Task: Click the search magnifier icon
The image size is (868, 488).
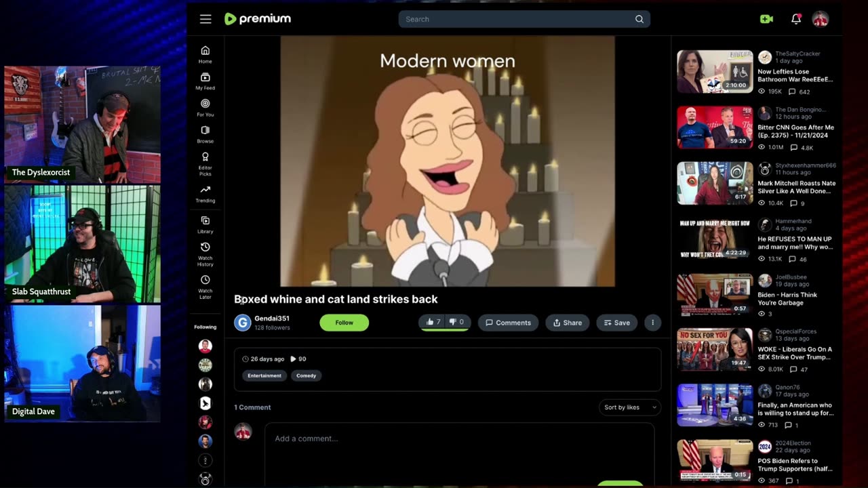Action: pyautogui.click(x=639, y=19)
